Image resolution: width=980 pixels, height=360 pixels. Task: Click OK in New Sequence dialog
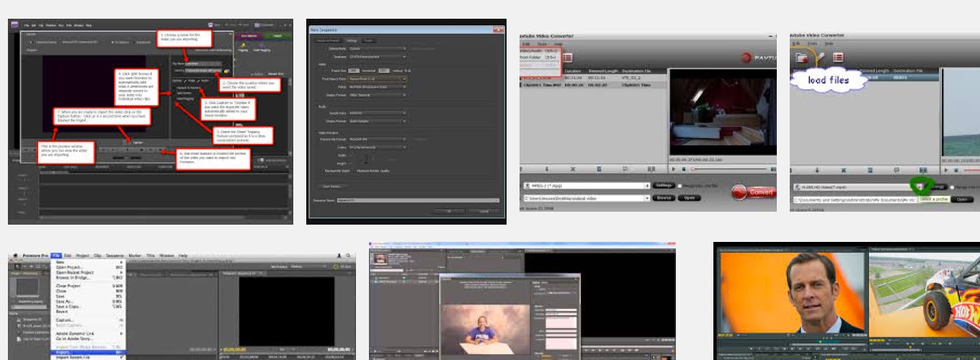point(449,211)
